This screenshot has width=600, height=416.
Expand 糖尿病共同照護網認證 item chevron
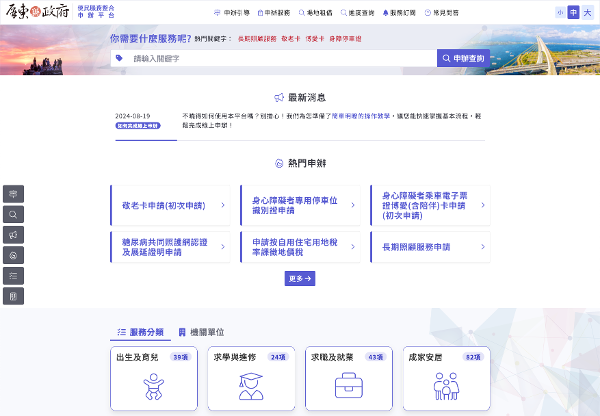click(222, 246)
